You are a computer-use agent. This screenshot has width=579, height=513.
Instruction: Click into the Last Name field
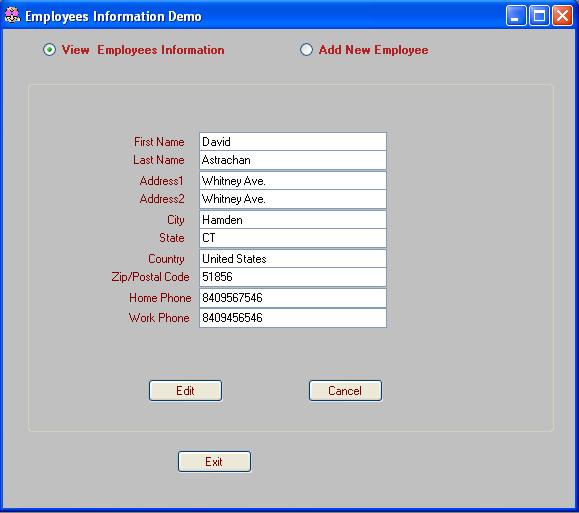pyautogui.click(x=293, y=160)
